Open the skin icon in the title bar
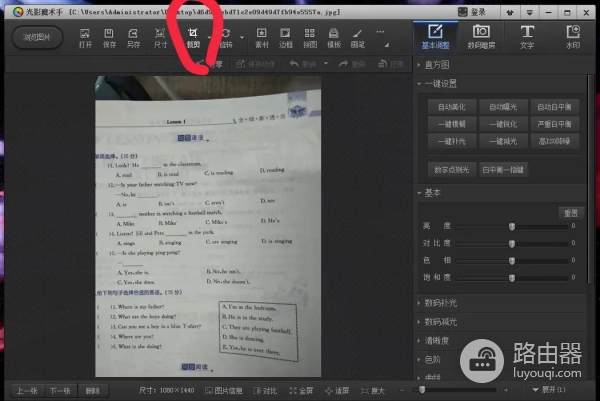600x401 pixels. 510,12
